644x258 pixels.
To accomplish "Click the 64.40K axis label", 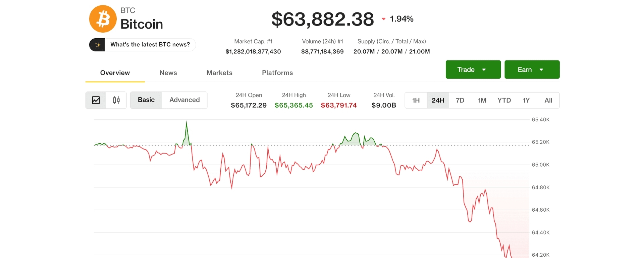I will point(541,232).
